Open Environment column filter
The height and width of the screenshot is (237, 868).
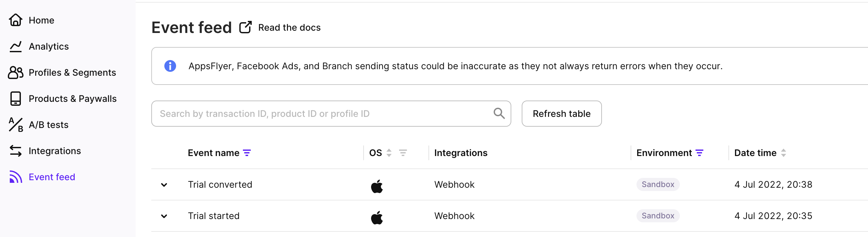click(x=699, y=153)
